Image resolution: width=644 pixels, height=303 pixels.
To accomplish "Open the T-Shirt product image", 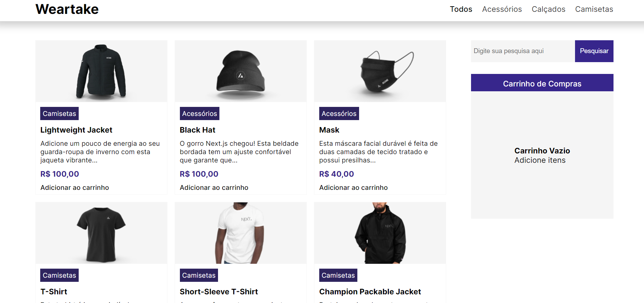I will [101, 233].
